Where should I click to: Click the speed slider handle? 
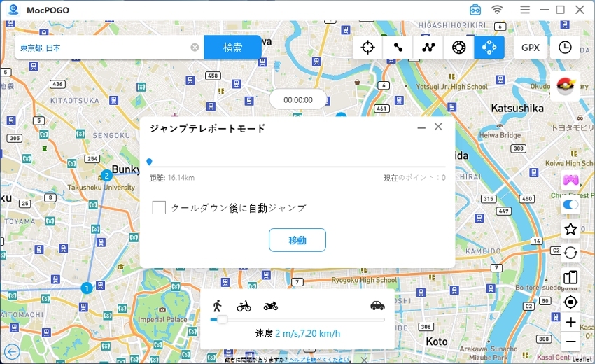click(222, 320)
